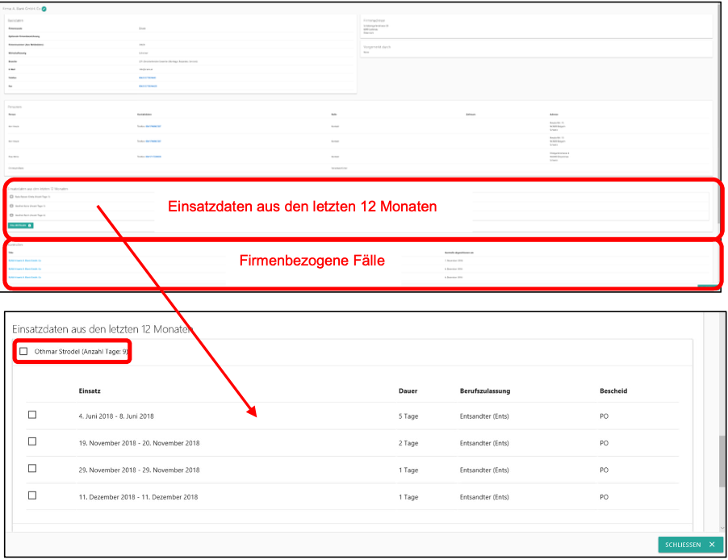Click the Bescheid column header

point(613,391)
